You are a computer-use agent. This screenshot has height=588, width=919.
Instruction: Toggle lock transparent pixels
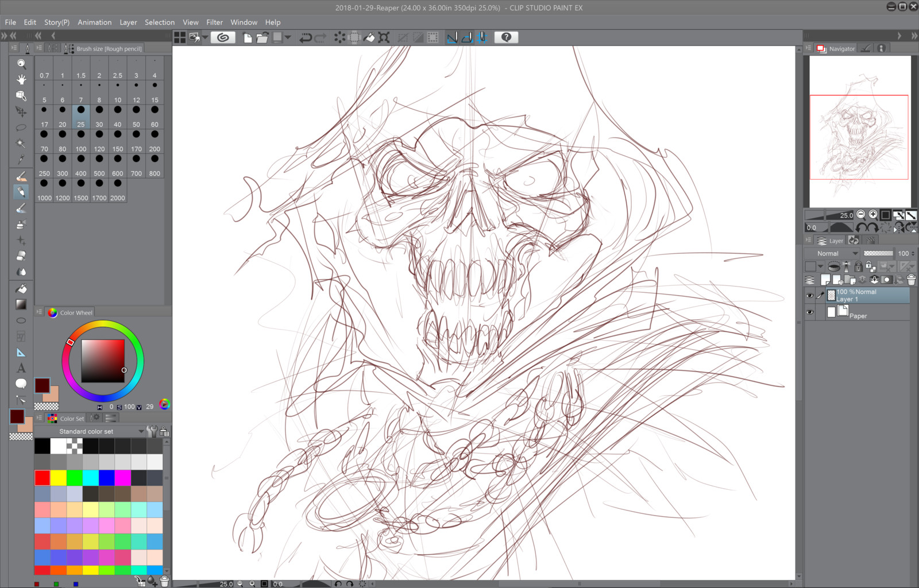click(x=870, y=266)
